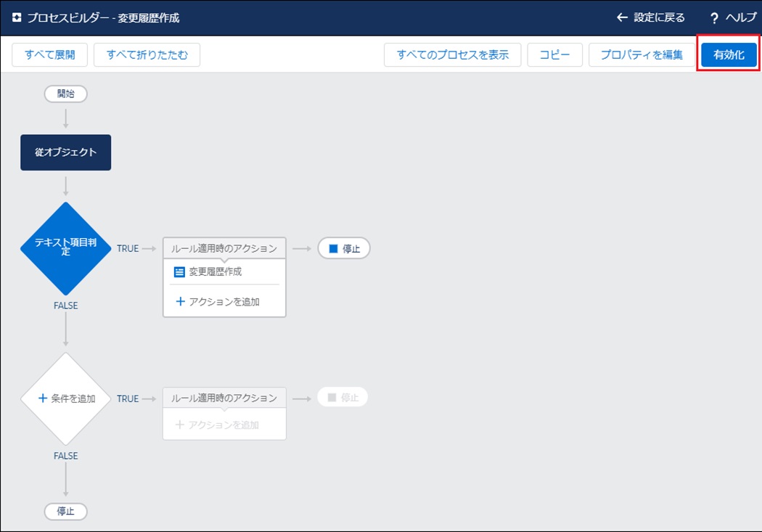Collapse all nodes with すべて折りたたむ
Image resolution: width=762 pixels, height=532 pixels.
click(147, 54)
